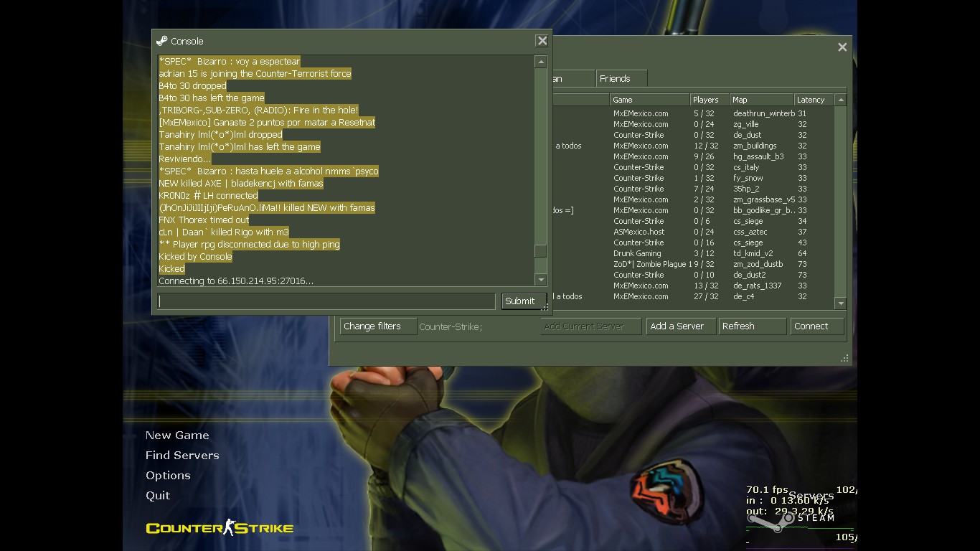Click 'KR0N0z # LH connected' console line
Viewport: 980px width, 551px height.
click(x=208, y=195)
